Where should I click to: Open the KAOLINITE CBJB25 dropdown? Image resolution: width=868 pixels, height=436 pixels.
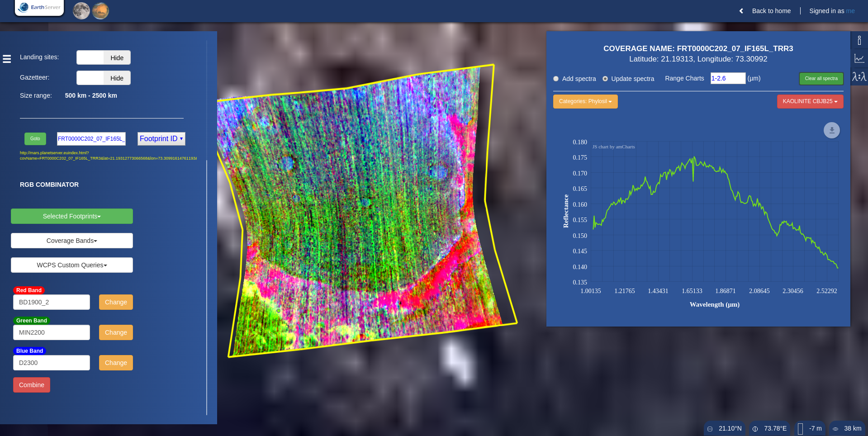tap(810, 101)
